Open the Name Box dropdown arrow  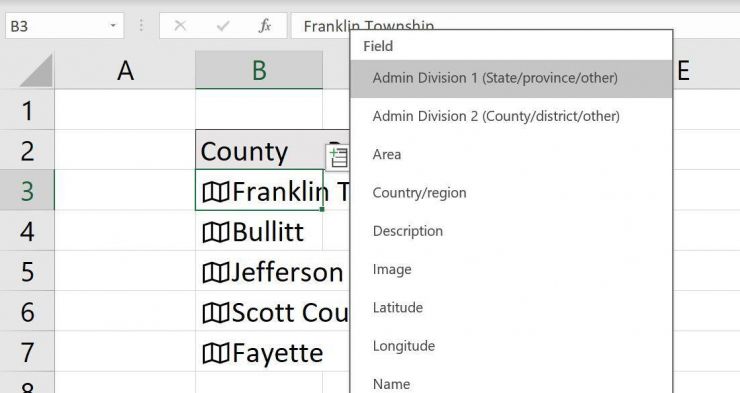click(x=113, y=25)
